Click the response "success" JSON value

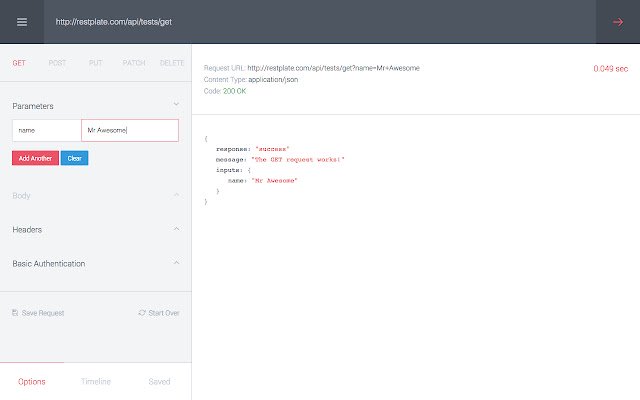point(272,149)
